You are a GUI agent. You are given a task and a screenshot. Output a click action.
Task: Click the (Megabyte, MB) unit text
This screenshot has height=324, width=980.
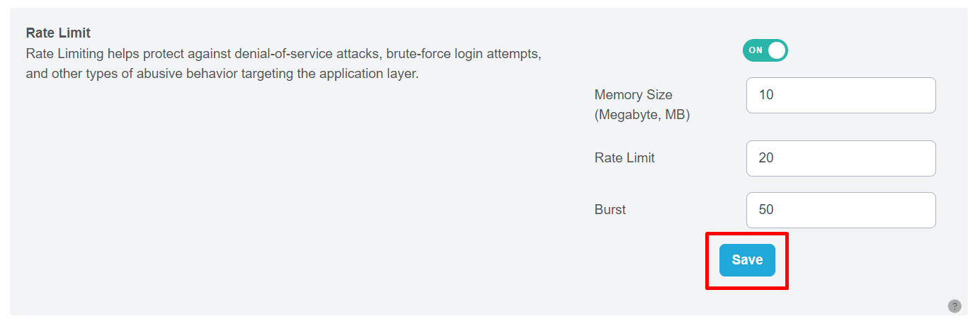point(642,115)
